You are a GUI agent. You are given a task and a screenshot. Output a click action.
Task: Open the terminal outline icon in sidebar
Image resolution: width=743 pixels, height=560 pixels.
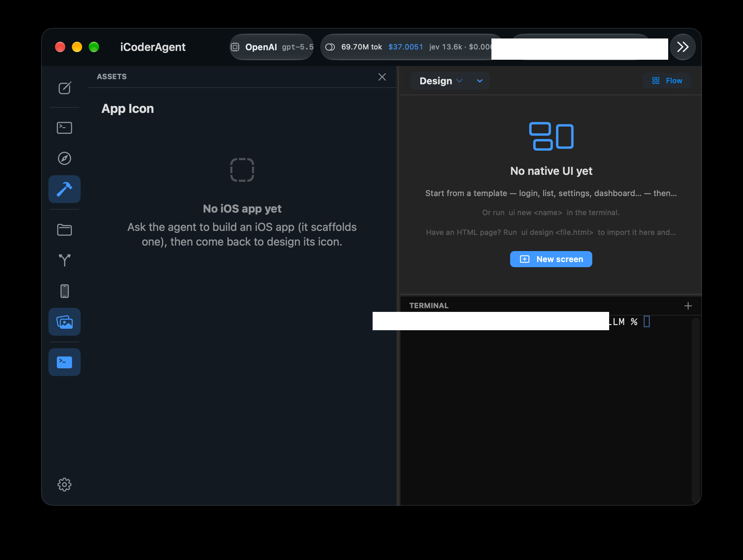click(65, 128)
